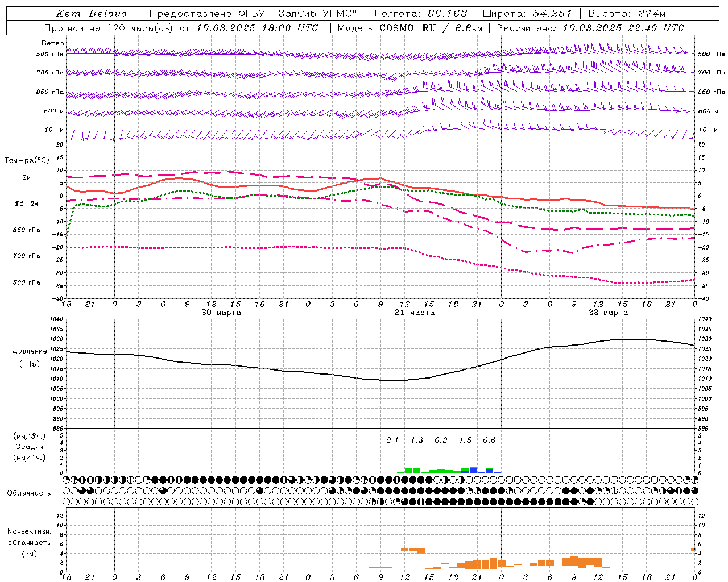Click the solid red 2м legend line sample
The image size is (728, 582).
(x=26, y=184)
